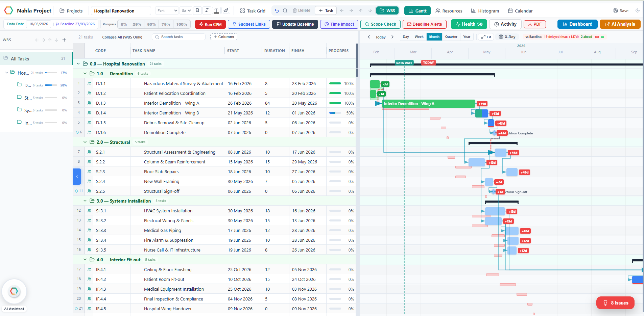The width and height of the screenshot is (644, 316).
Task: Click the WBS panel plus icon
Action: pos(64,40)
